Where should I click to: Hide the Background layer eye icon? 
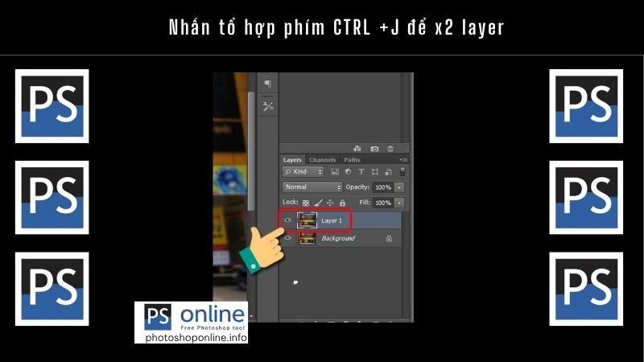(287, 238)
